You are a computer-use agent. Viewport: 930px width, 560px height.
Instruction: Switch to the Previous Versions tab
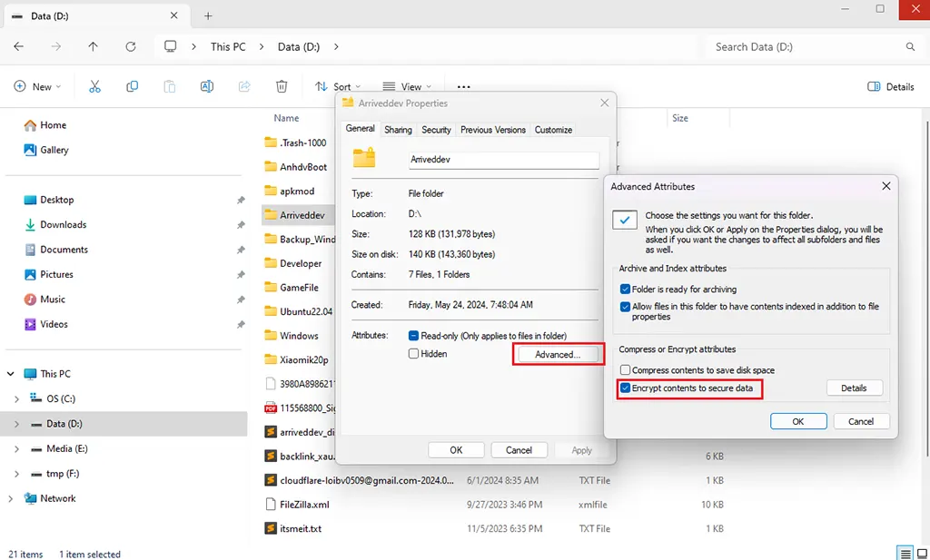(x=492, y=130)
